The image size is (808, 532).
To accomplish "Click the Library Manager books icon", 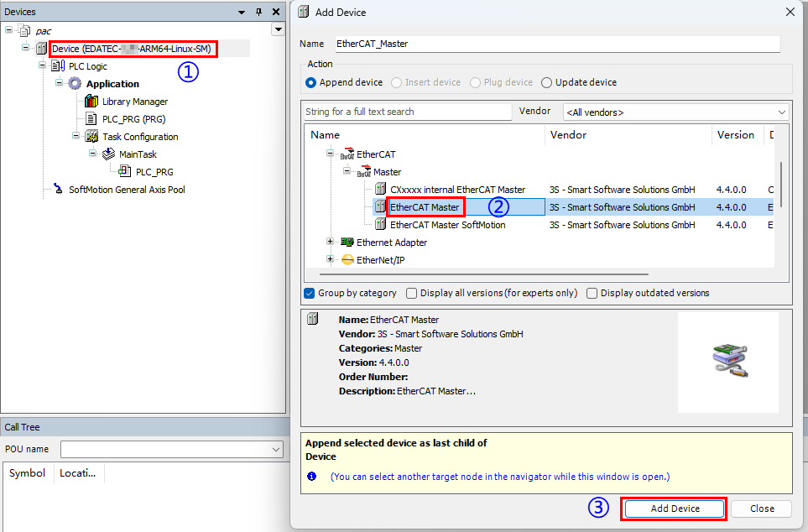I will pyautogui.click(x=91, y=102).
